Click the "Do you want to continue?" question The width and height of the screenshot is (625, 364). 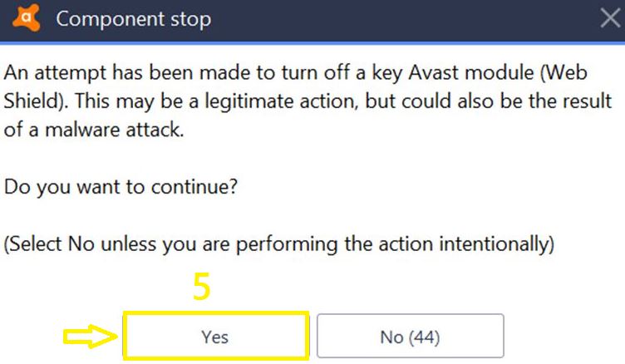[121, 186]
